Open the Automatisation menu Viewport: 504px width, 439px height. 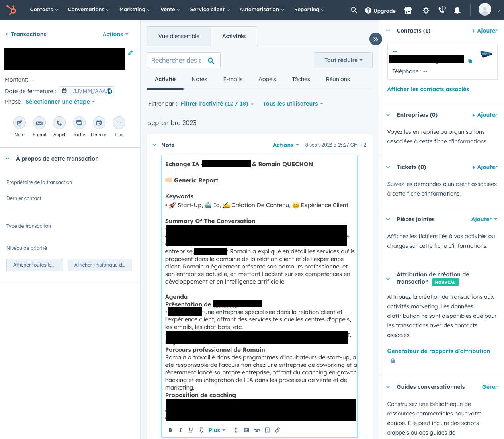pyautogui.click(x=262, y=9)
